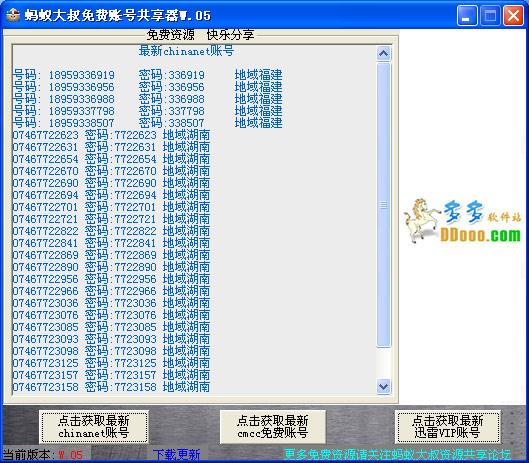Click the DDooo.com logo image
Image resolution: width=529 pixels, height=463 pixels.
tap(462, 221)
